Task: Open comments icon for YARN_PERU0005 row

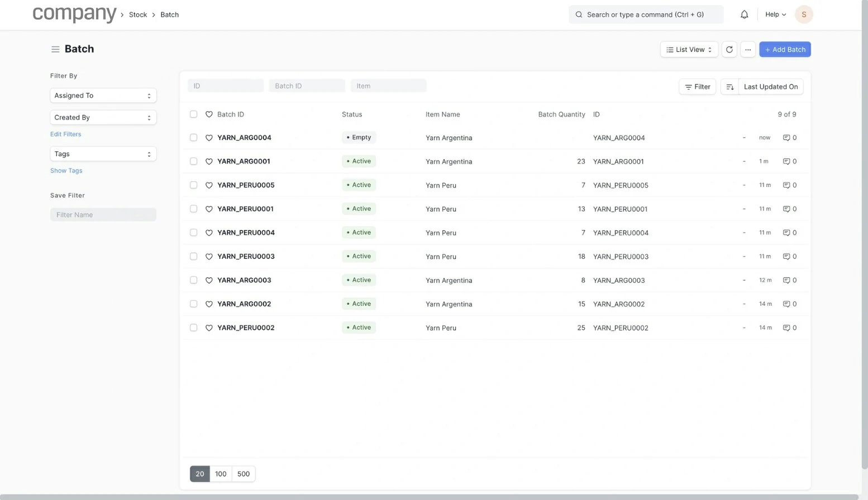Action: point(786,185)
